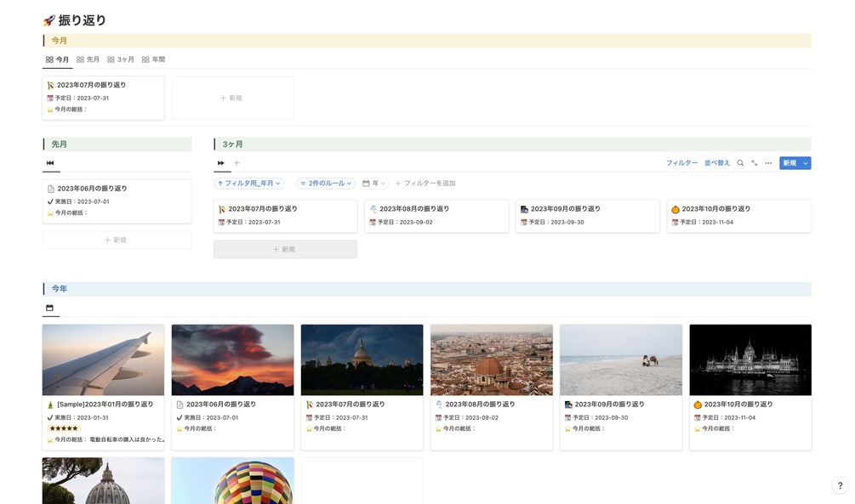Screen dimensions: 855x504
Task: Click 2023年08月の振り返り title in 今年 gallery
Action: coord(480,405)
